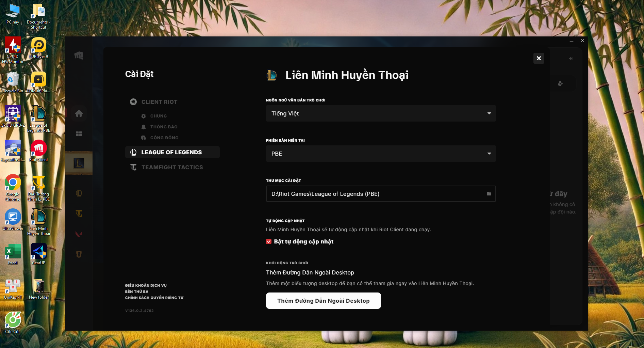Click the add friend icon

[560, 83]
